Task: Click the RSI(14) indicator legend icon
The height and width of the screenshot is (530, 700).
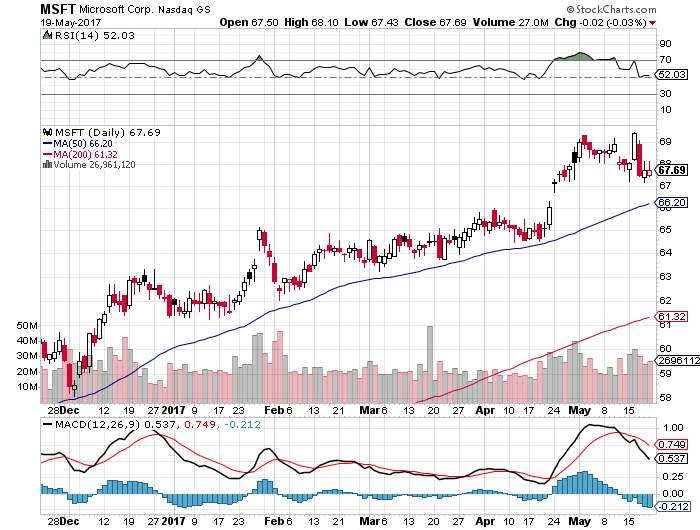Action: (46, 35)
